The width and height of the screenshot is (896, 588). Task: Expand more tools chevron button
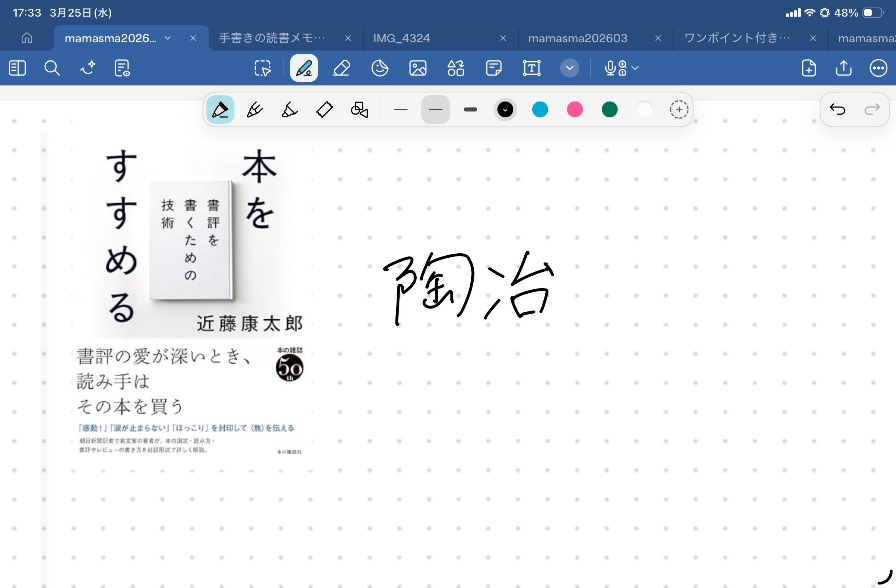click(569, 68)
